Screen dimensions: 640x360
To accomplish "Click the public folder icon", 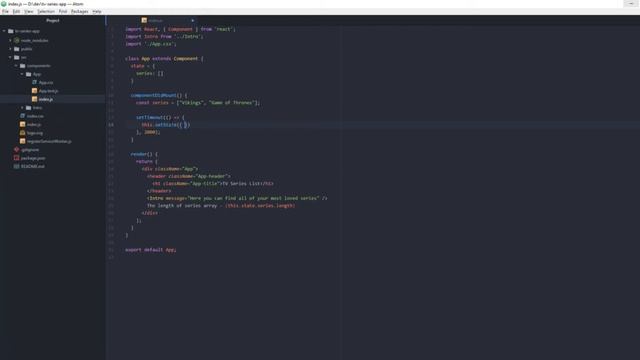I will coord(17,49).
